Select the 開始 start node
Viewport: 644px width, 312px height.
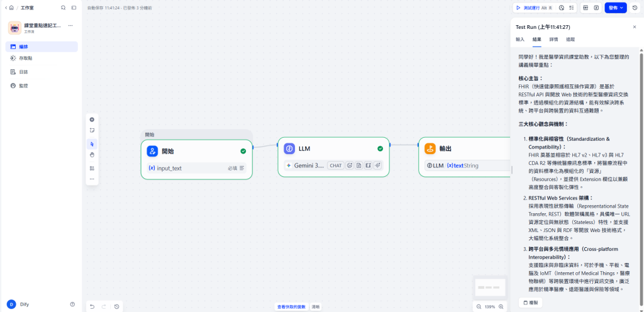197,159
